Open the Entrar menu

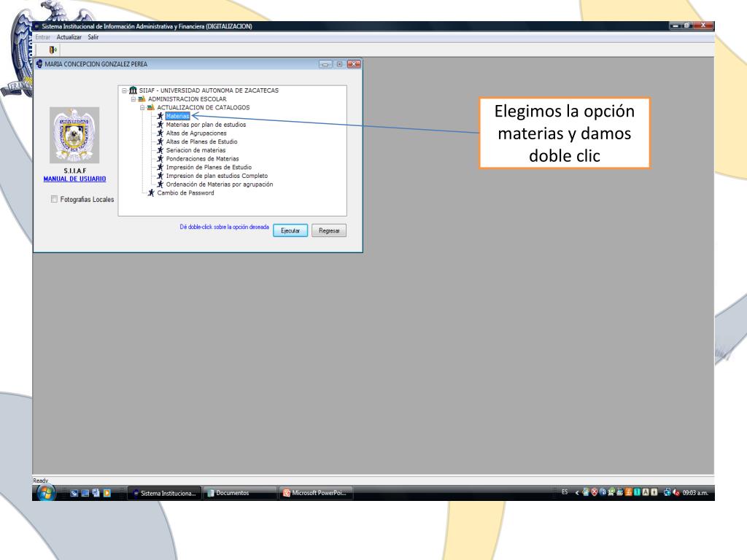click(42, 37)
